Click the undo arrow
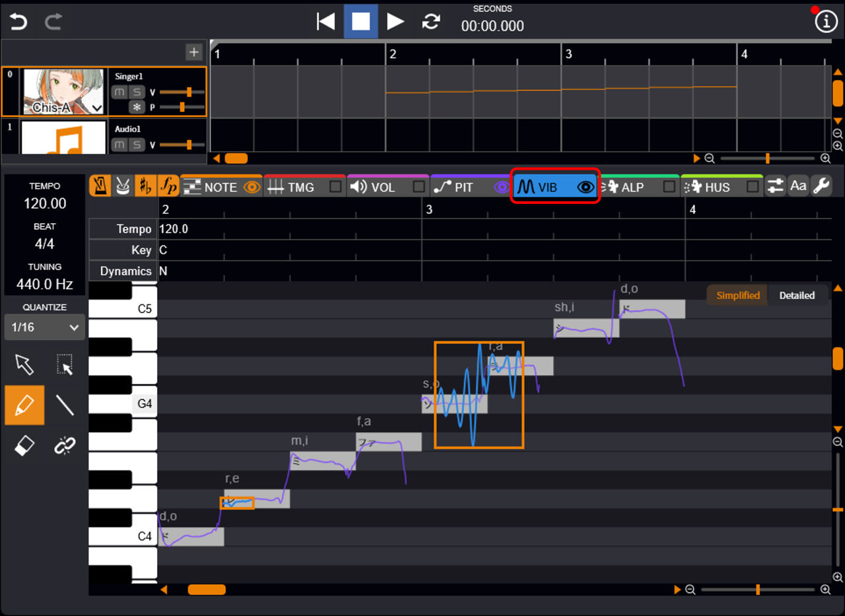 pos(18,22)
